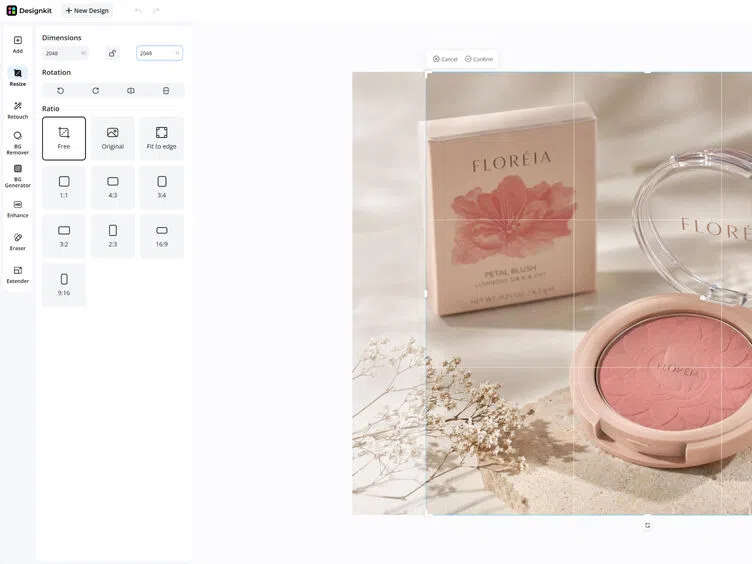Click the top-left crop corner handle
Image resolution: width=752 pixels, height=564 pixels.
(x=427, y=73)
